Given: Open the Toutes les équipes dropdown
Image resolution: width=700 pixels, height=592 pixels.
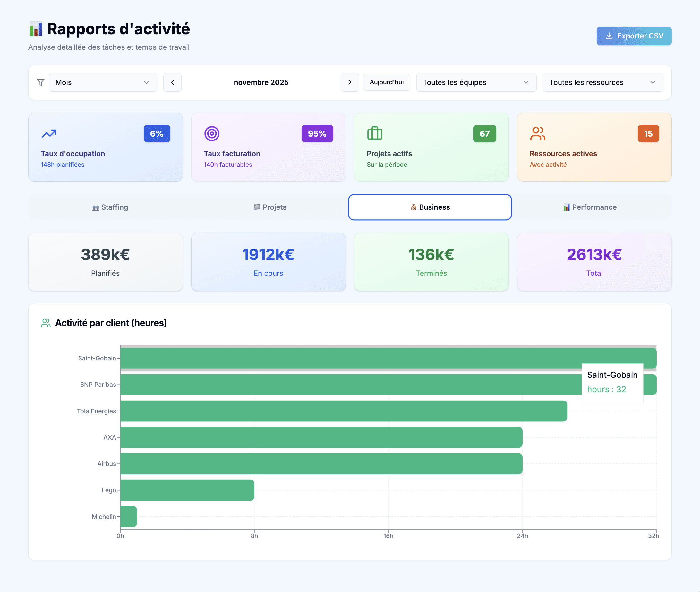Looking at the screenshot, I should coord(476,82).
